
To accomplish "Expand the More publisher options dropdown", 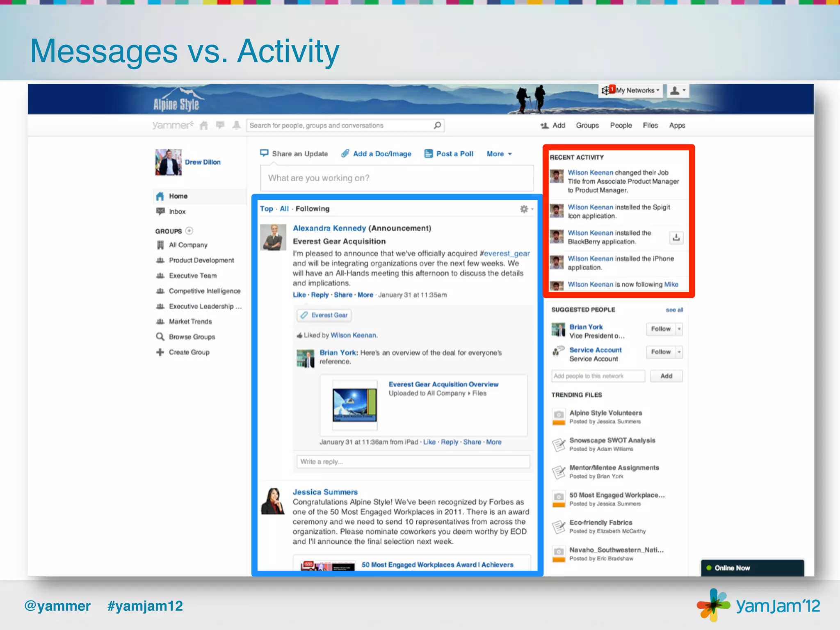I will click(499, 154).
